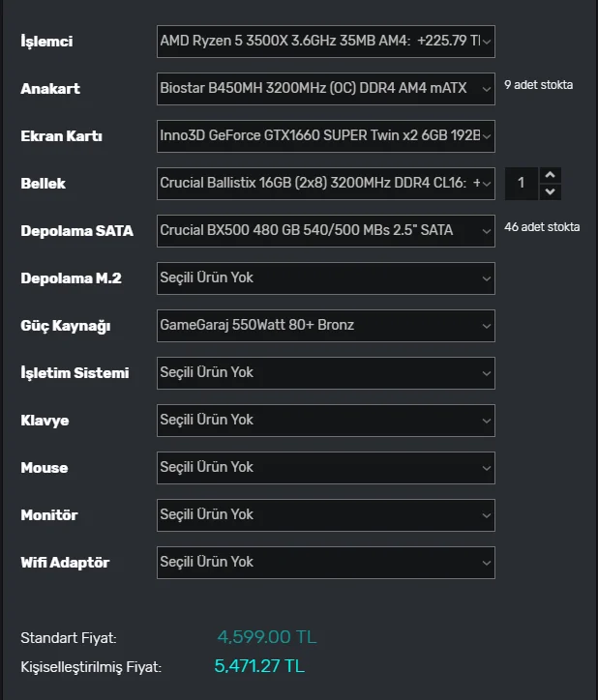The width and height of the screenshot is (598, 700).
Task: Expand the Mouse selection dropdown
Action: click(325, 467)
